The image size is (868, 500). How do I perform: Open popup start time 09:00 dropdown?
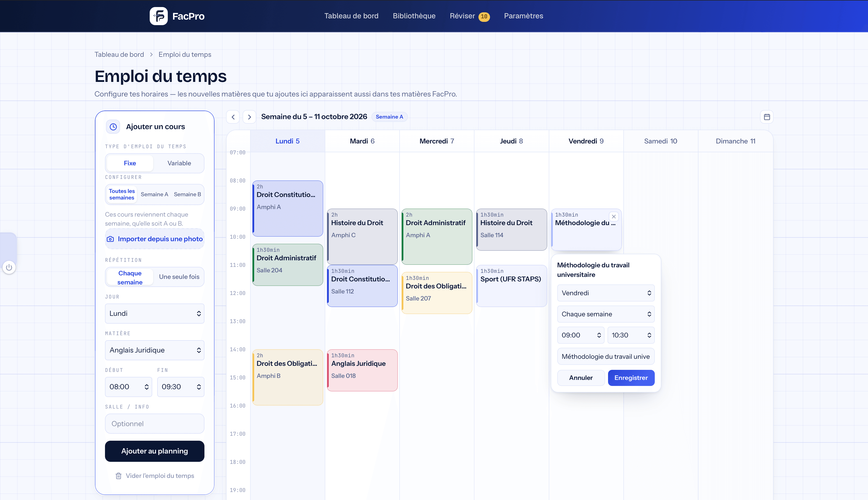581,335
